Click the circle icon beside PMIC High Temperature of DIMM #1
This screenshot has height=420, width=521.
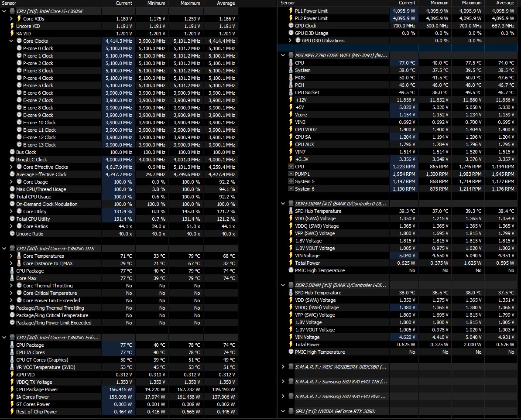click(291, 270)
